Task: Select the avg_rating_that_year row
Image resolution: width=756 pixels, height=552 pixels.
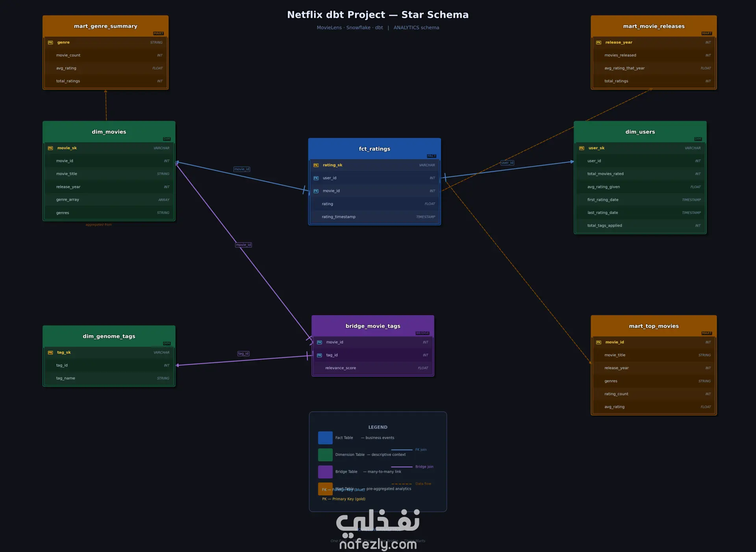Action: click(x=654, y=68)
